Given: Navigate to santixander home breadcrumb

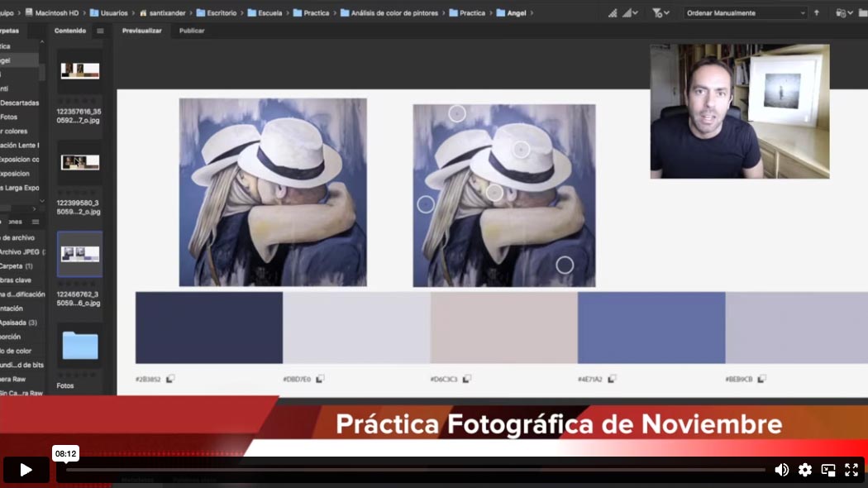Looking at the screenshot, I should (x=162, y=12).
